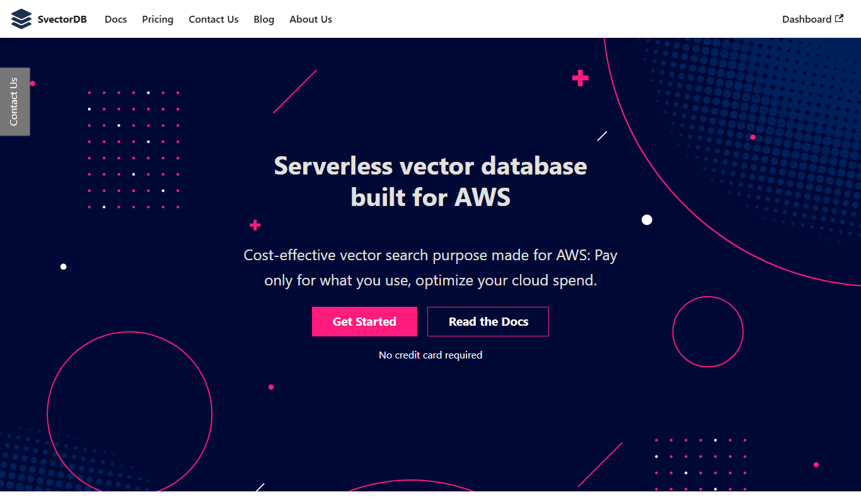This screenshot has width=861, height=504.
Task: Click the pink Get Started button
Action: pos(364,321)
